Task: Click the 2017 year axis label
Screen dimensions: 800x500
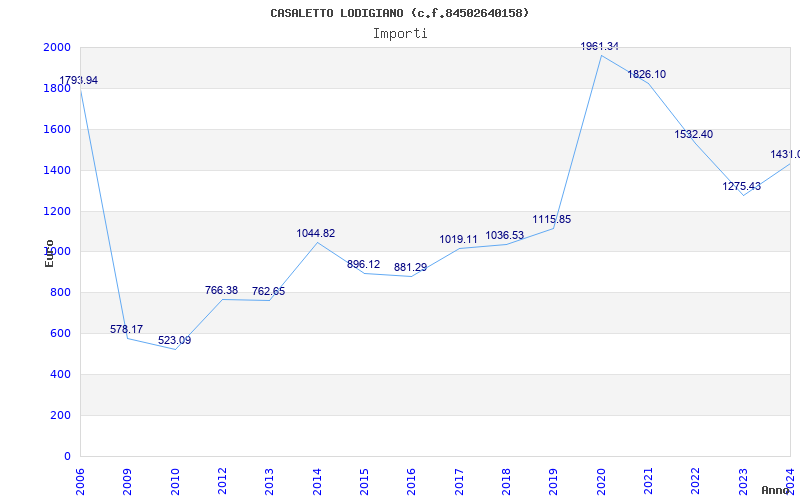Action: coord(459,481)
